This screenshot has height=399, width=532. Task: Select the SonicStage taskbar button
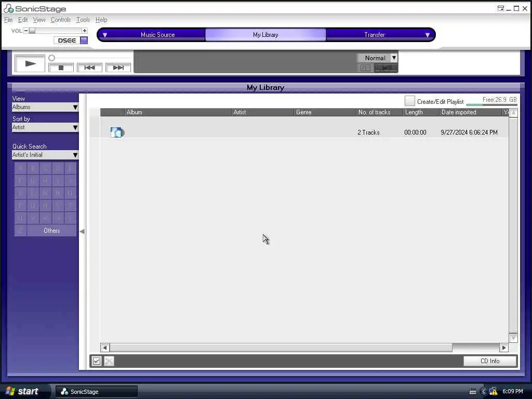click(96, 392)
